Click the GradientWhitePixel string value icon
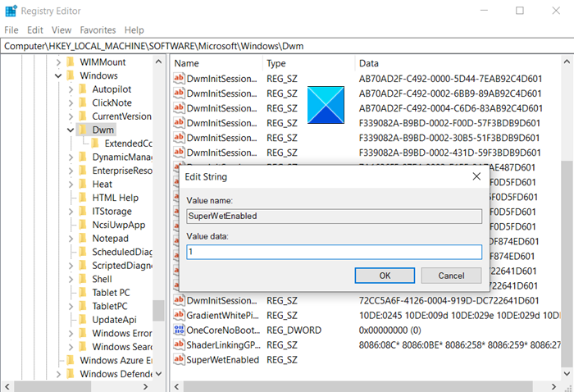 coord(179,315)
